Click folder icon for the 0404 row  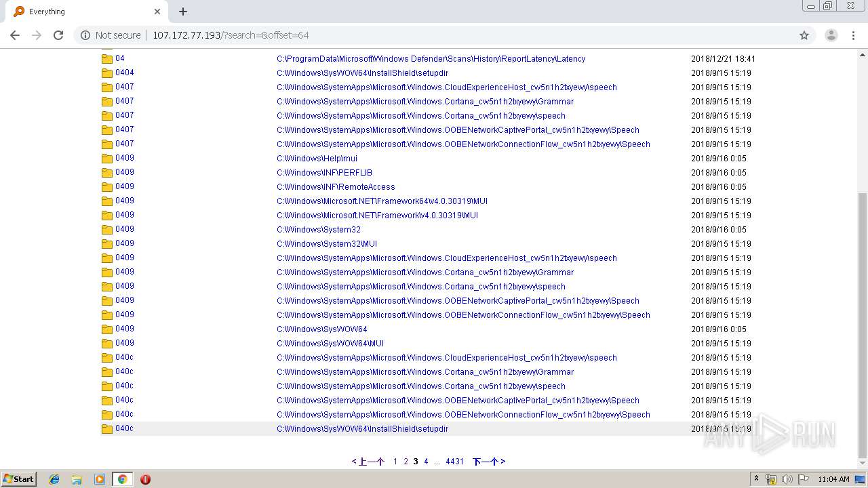pos(106,73)
